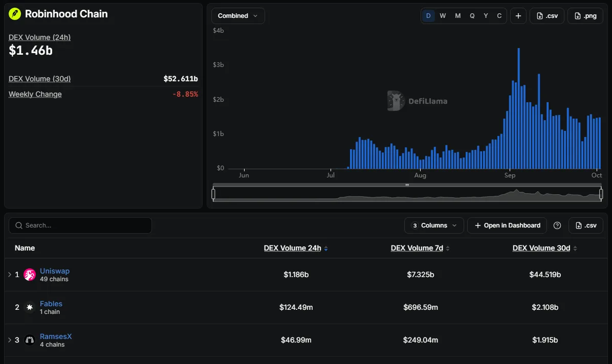Image resolution: width=612 pixels, height=364 pixels.
Task: Download table data via .csv button
Action: coord(586,225)
